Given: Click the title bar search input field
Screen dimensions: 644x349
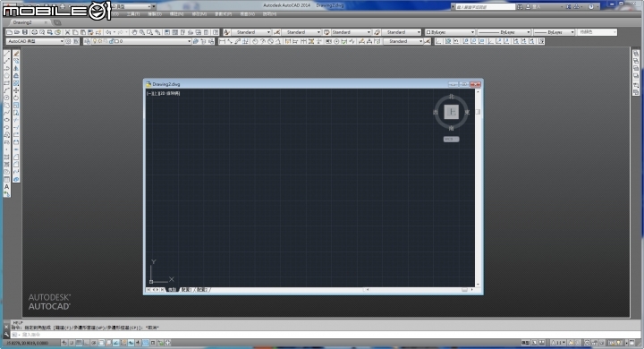Looking at the screenshot, I should pos(485,6).
